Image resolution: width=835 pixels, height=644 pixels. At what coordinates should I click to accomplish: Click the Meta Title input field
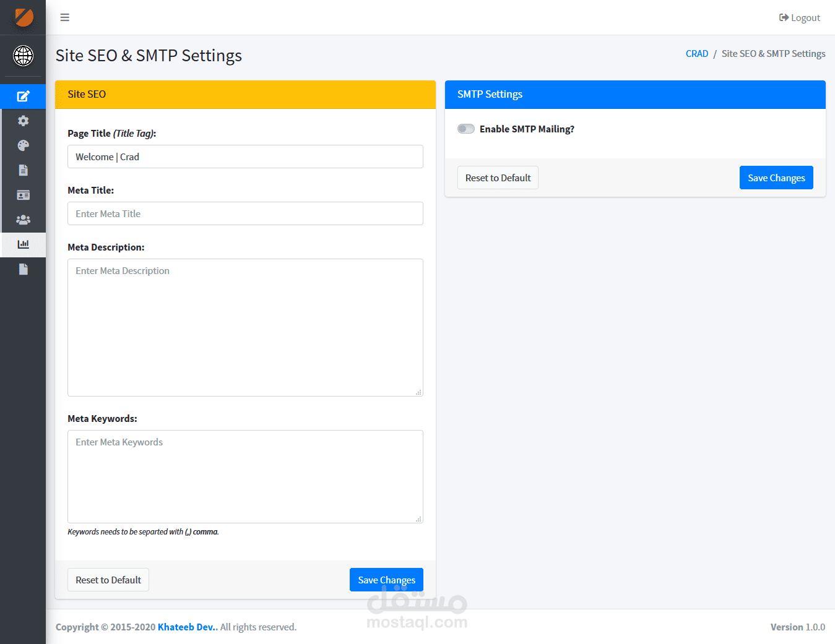245,213
